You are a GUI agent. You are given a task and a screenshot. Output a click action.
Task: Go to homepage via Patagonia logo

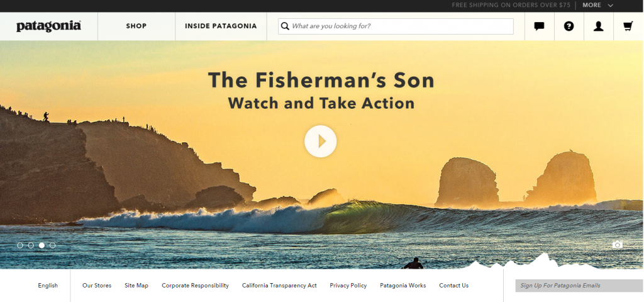48,26
